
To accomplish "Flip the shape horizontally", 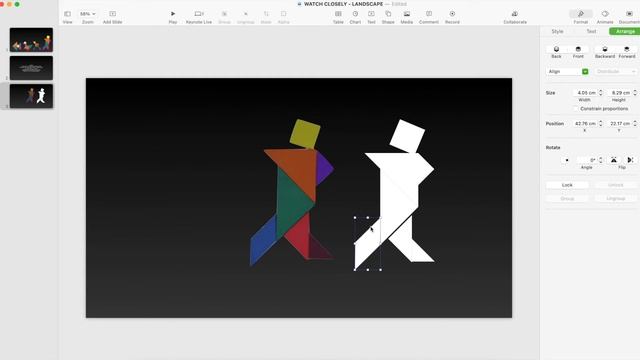I will [x=630, y=160].
